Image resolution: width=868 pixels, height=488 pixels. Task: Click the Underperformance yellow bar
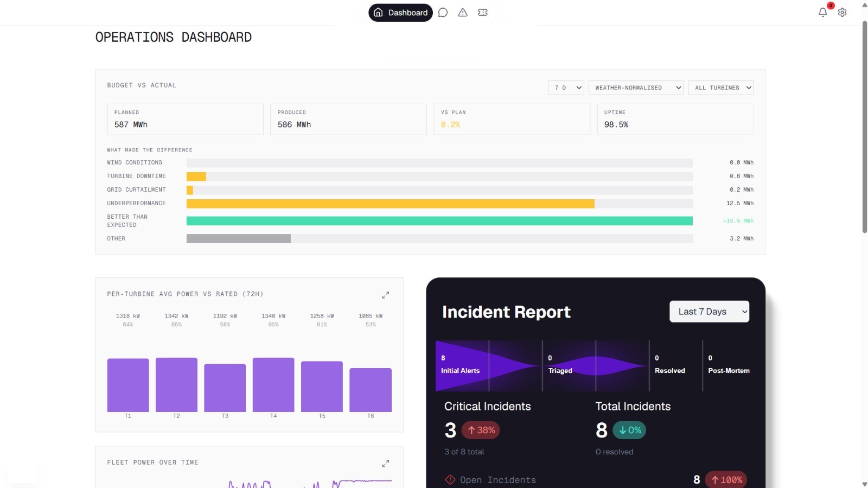click(x=391, y=204)
